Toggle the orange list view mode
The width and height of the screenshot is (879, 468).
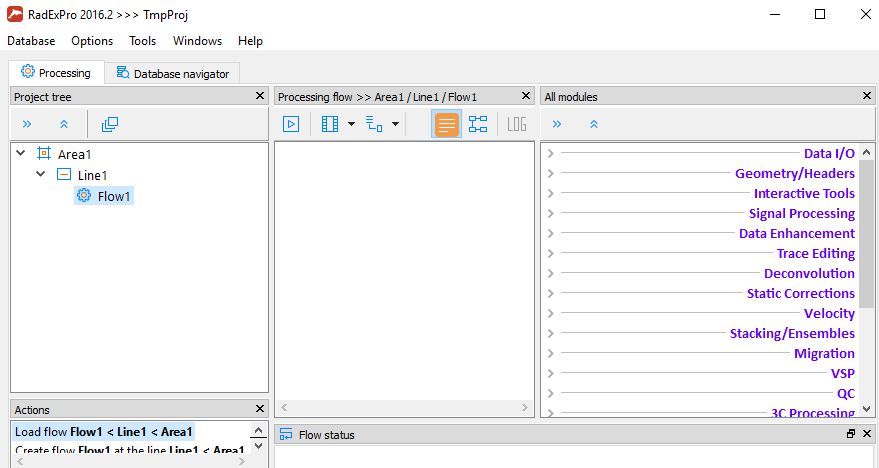pyautogui.click(x=446, y=124)
